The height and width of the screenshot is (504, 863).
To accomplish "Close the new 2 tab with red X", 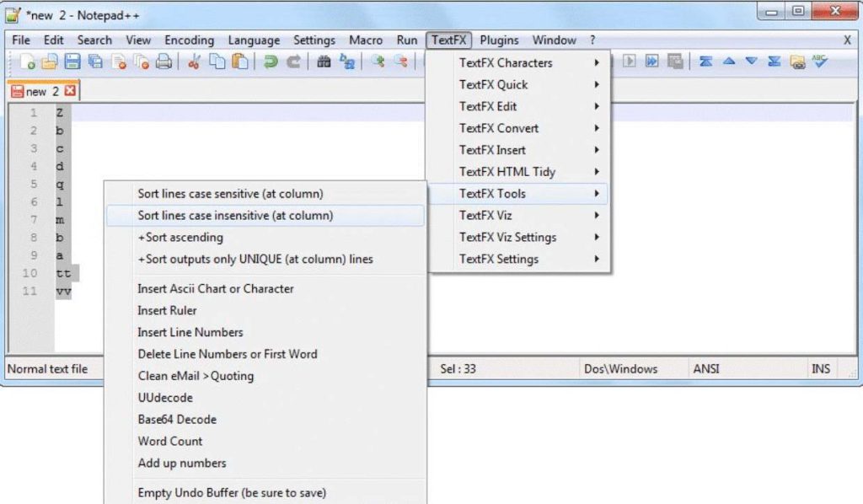I will (x=70, y=91).
